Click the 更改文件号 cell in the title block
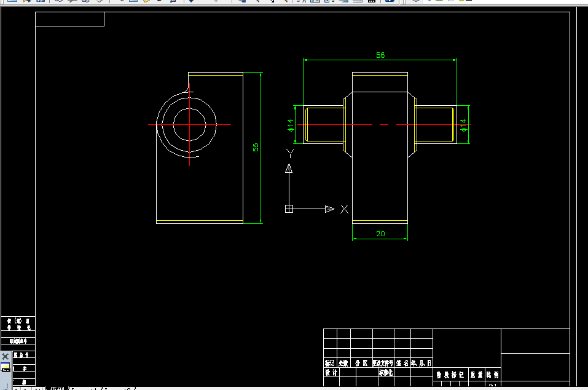 click(383, 363)
